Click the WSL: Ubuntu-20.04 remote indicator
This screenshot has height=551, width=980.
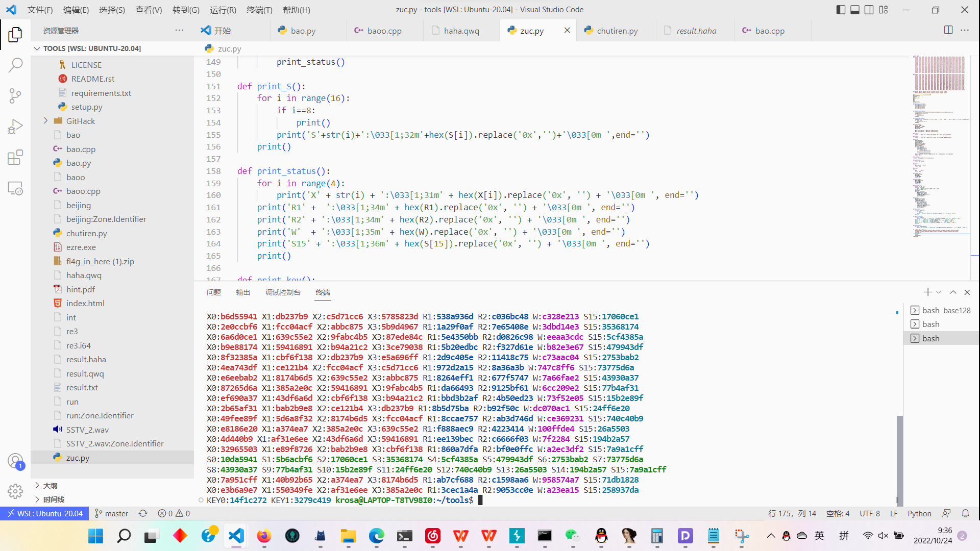click(x=44, y=513)
